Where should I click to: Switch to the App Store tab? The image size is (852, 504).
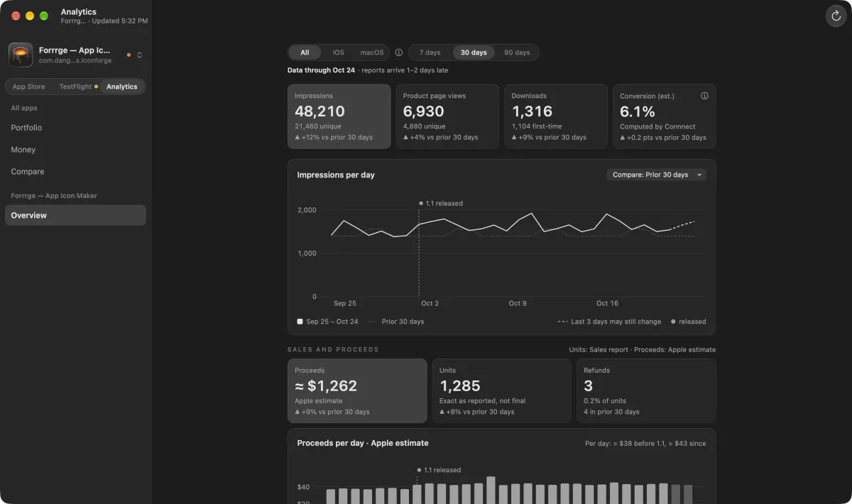pos(28,87)
